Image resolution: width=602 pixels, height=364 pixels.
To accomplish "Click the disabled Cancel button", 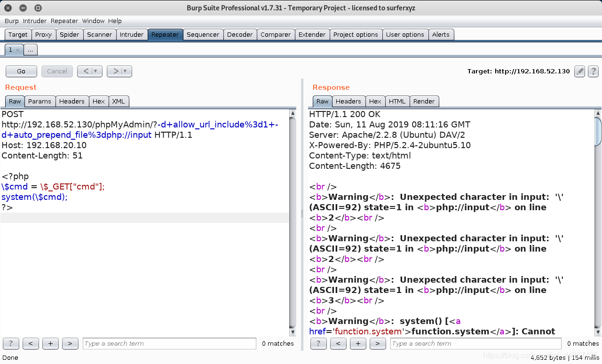I will click(x=57, y=71).
